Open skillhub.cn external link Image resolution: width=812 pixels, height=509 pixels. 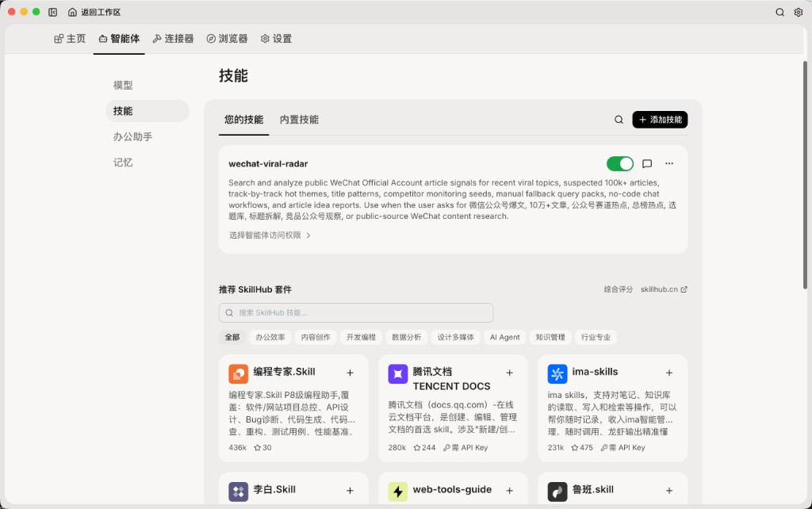[664, 289]
